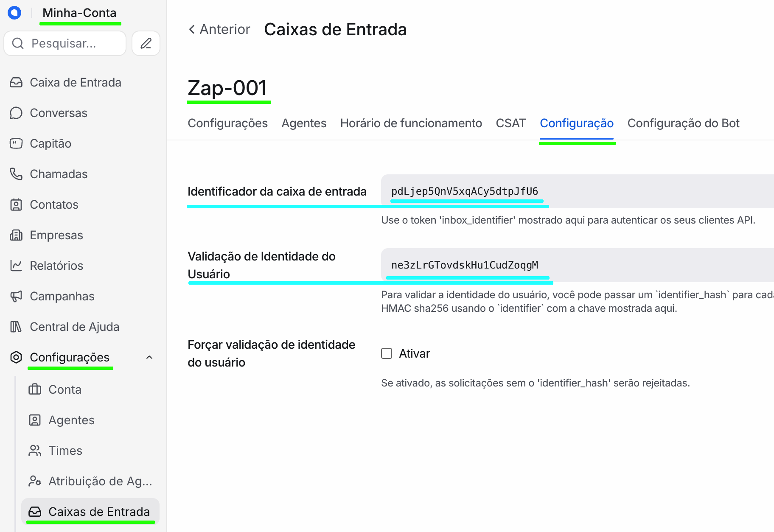Open Relatórios chart icon
The image size is (774, 532).
[x=16, y=266]
